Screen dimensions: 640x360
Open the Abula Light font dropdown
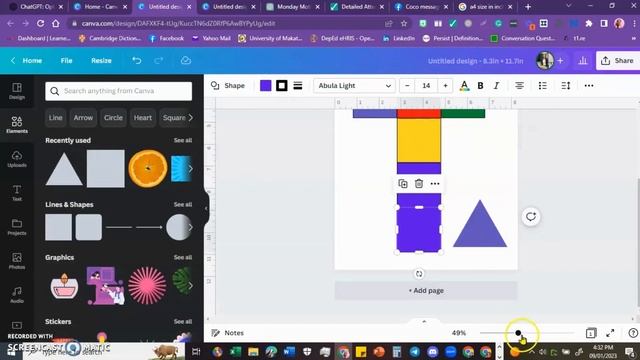point(354,86)
